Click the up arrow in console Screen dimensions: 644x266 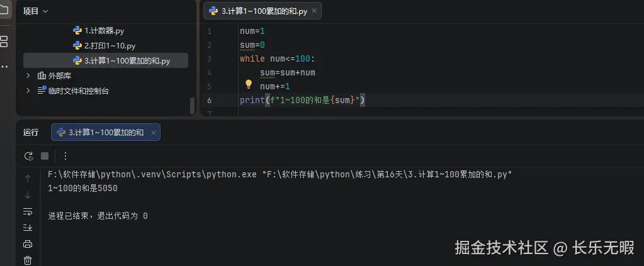tap(28, 179)
